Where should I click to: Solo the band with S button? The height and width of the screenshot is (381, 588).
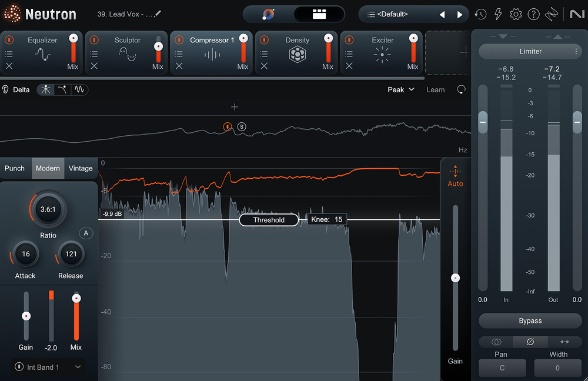pos(242,127)
